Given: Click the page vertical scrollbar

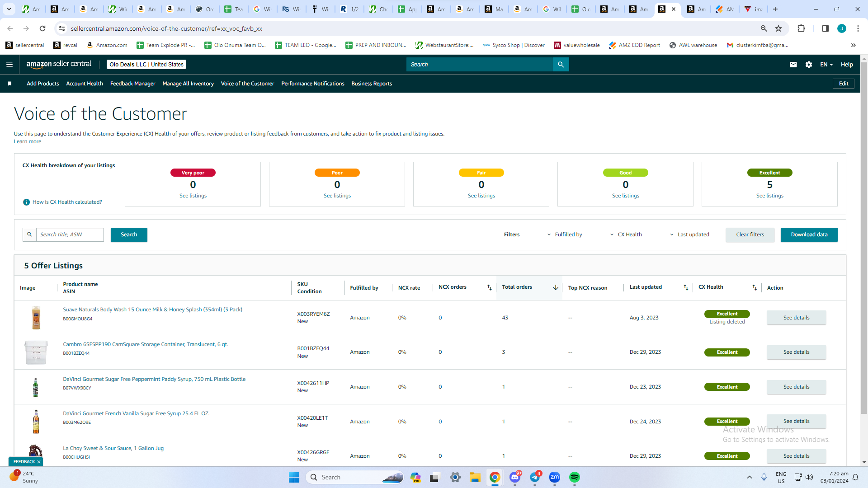Looking at the screenshot, I should click(864, 239).
